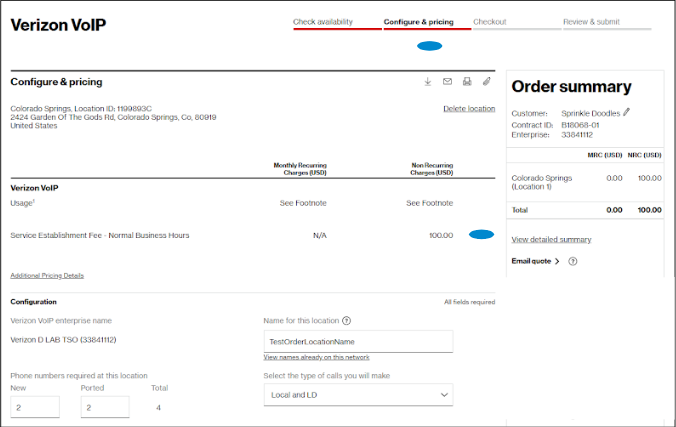676x427 pixels.
Task: Click the Sprinkle Doodles customer name
Action: click(590, 113)
